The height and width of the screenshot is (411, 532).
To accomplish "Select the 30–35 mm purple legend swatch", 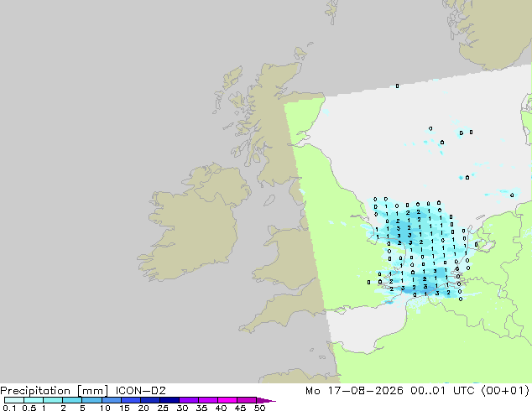I will coord(188,400).
